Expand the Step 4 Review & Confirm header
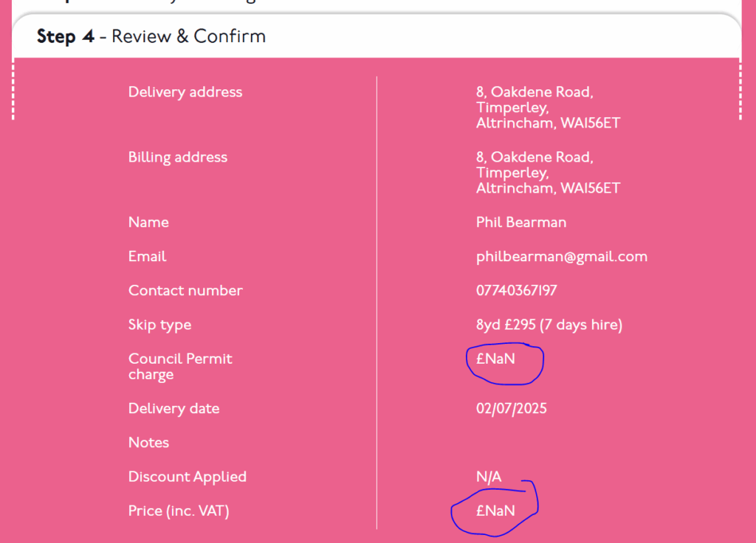This screenshot has height=543, width=756. (151, 36)
